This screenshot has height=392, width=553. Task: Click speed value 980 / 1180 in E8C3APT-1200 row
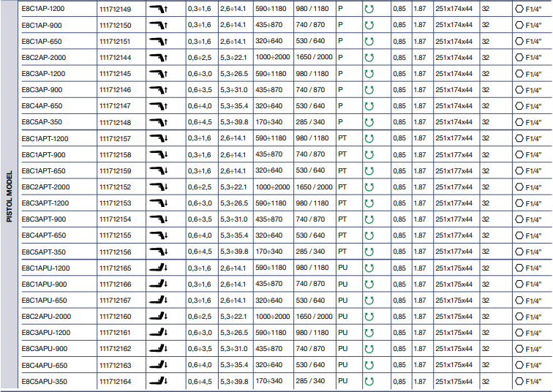tap(312, 203)
